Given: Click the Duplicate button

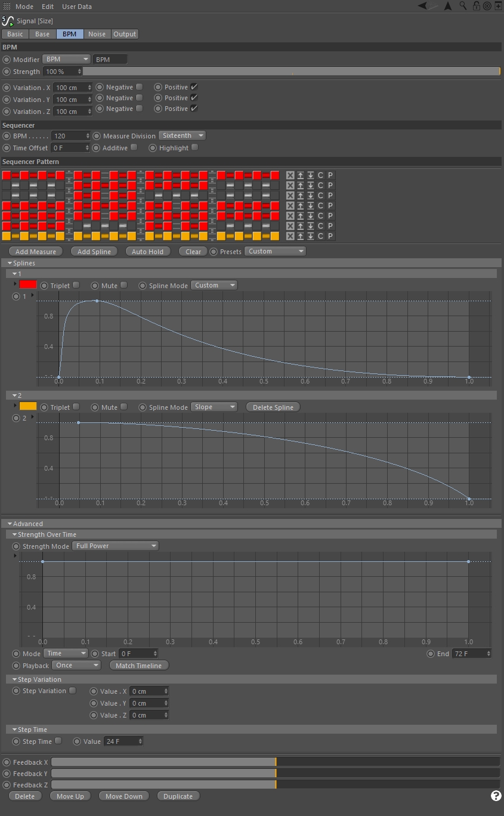Looking at the screenshot, I should tap(178, 796).
